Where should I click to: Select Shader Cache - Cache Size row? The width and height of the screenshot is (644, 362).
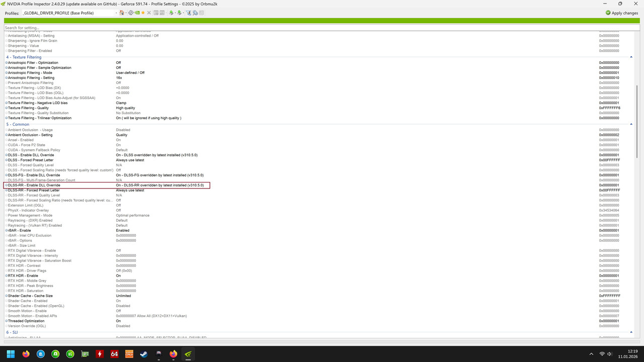tap(319, 296)
